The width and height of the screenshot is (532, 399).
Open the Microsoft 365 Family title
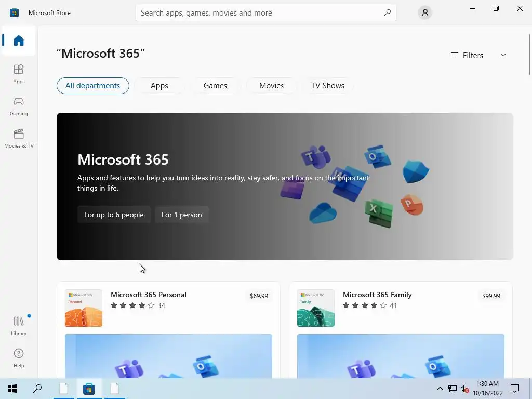tap(377, 295)
